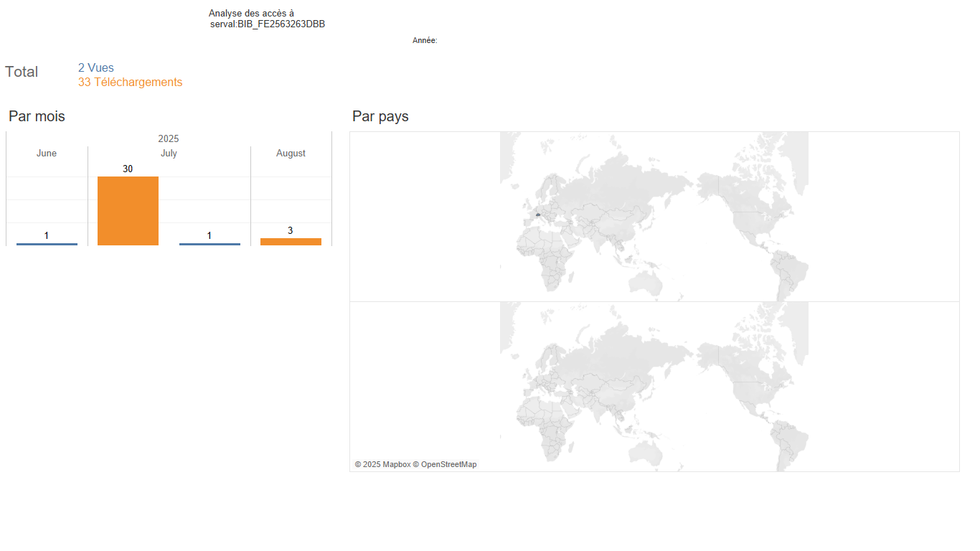Click the "serval:BIB_FE2563263DBB" identifier text
Viewport: 980px width, 551px height.
pyautogui.click(x=268, y=24)
